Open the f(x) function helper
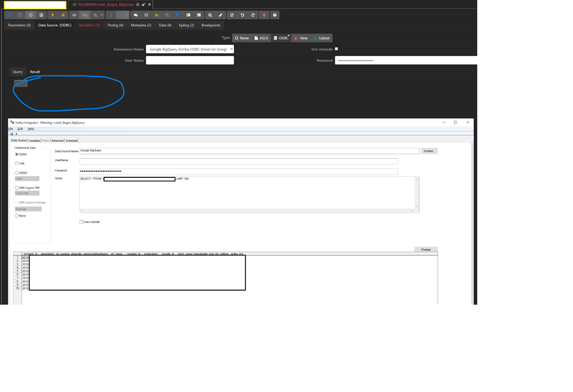This screenshot has width=573, height=392. [84, 15]
